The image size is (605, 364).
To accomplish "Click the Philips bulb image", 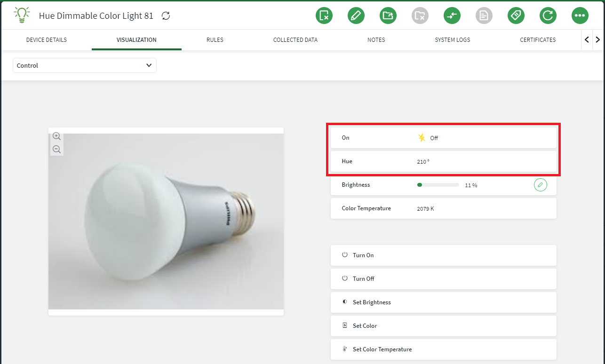I will (166, 222).
